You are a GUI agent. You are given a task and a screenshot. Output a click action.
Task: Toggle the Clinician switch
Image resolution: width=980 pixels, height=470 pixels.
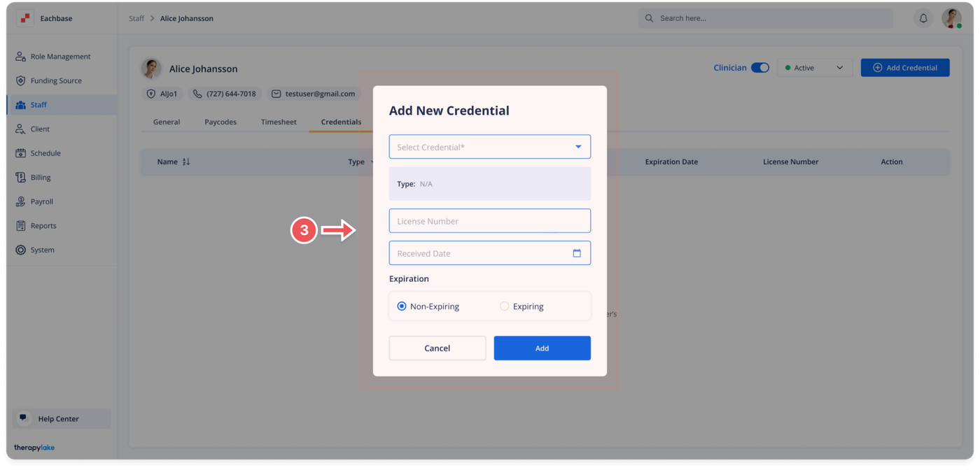[x=759, y=68]
